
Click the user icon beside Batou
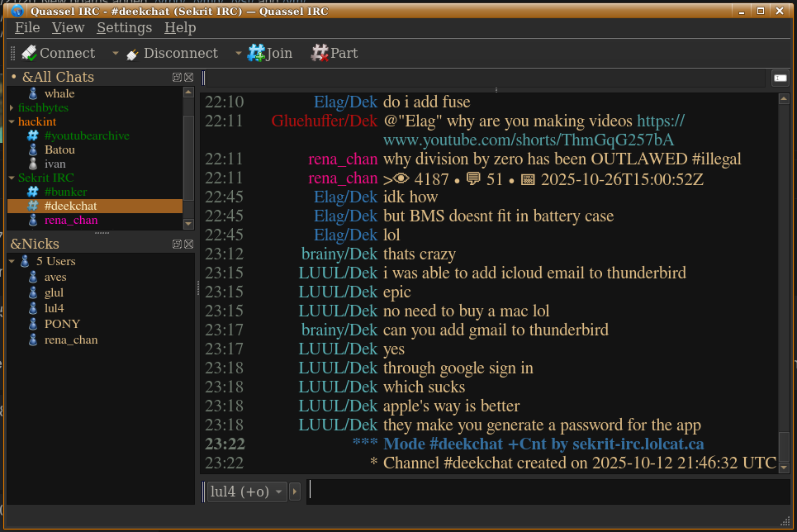(32, 150)
